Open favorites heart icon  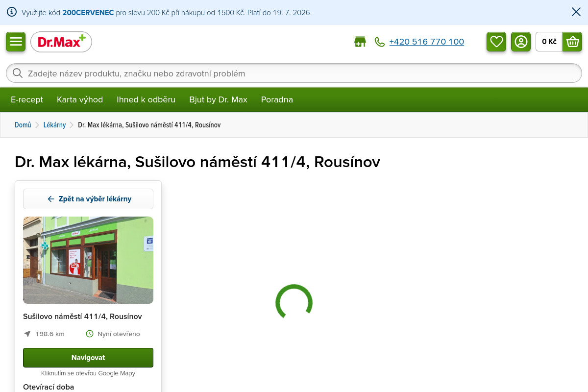point(496,42)
